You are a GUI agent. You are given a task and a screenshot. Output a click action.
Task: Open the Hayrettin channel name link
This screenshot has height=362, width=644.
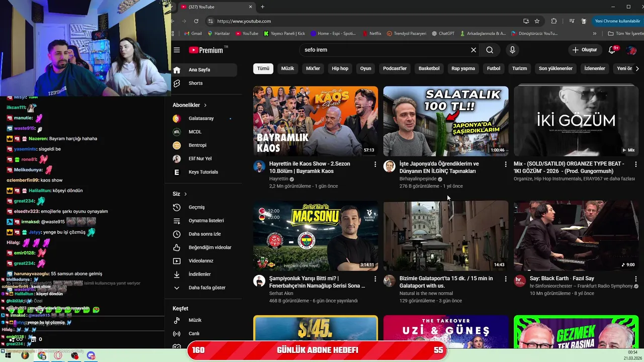(x=279, y=178)
